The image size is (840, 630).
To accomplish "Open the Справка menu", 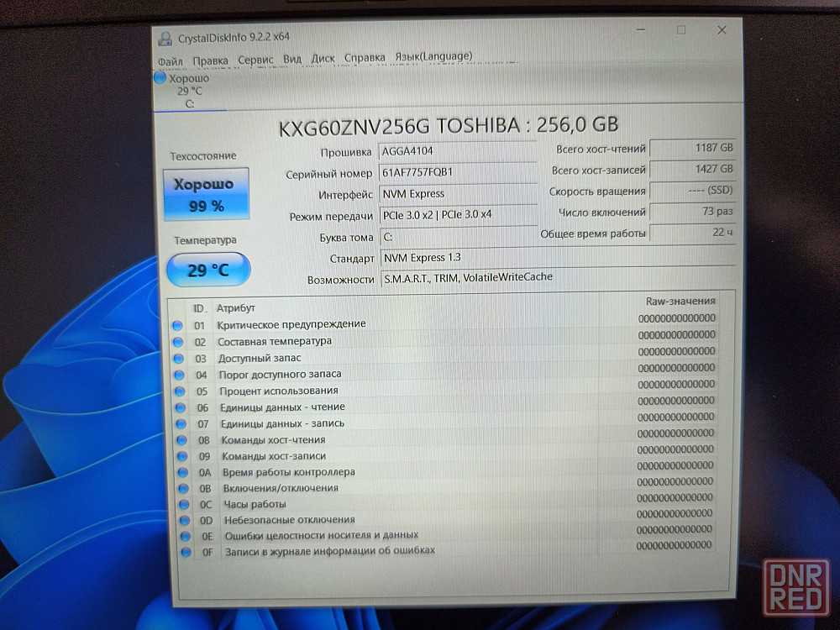I will click(365, 57).
